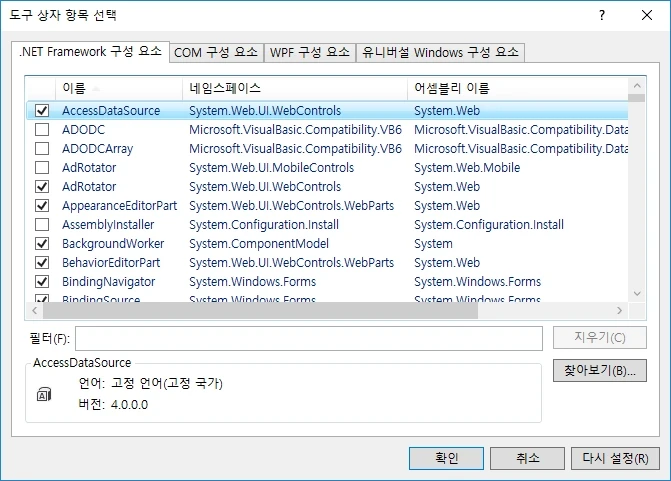Click the AccessDataSource component icon in details
This screenshot has width=671, height=481.
pos(43,395)
